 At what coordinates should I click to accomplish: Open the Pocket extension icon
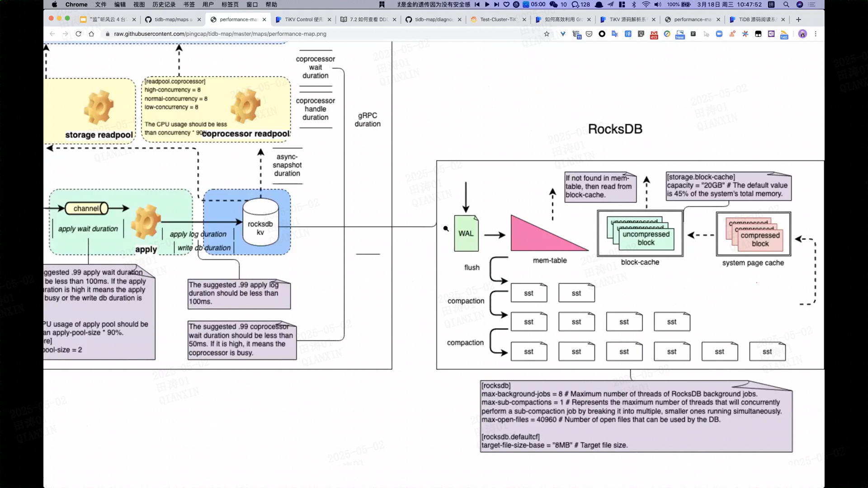(x=589, y=34)
